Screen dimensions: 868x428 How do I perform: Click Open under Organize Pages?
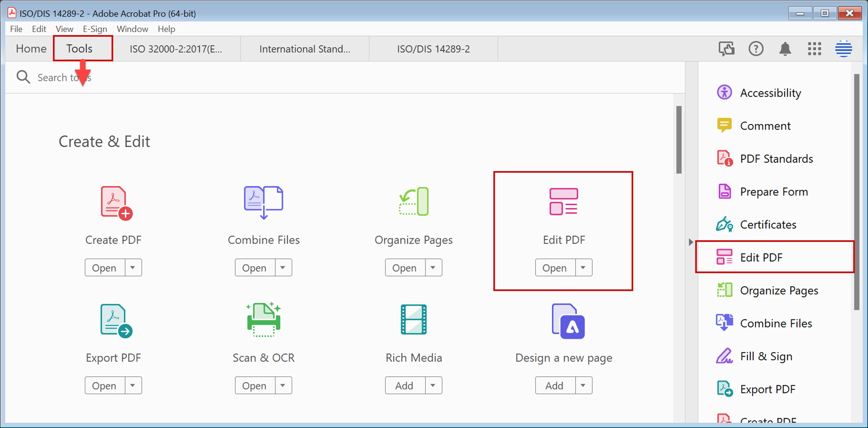404,268
